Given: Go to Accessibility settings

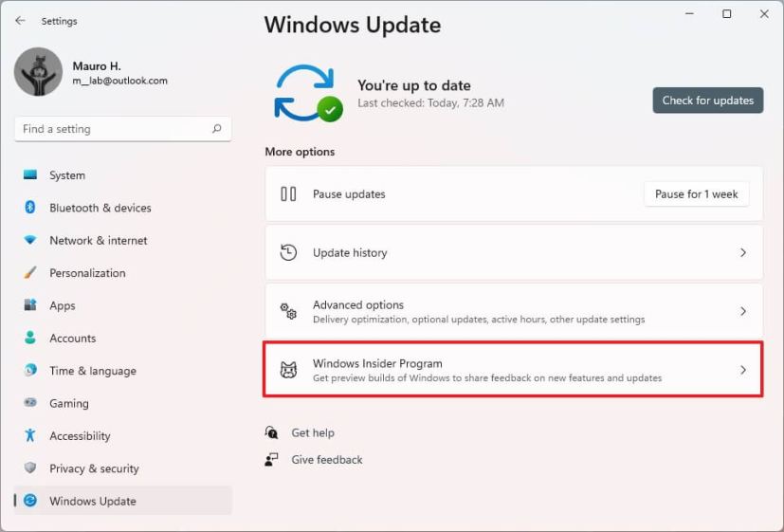Looking at the screenshot, I should (123, 435).
